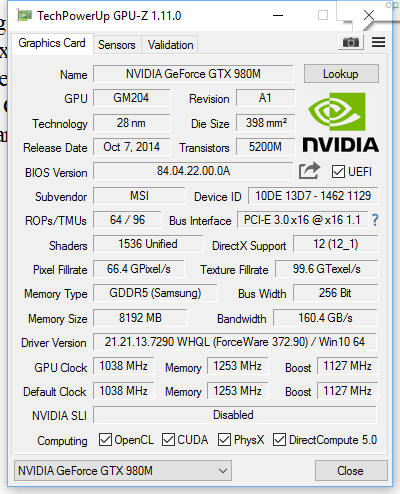400x494 pixels.
Task: Click the Name field NVIDIA GeForce GTX 980M
Action: click(193, 74)
